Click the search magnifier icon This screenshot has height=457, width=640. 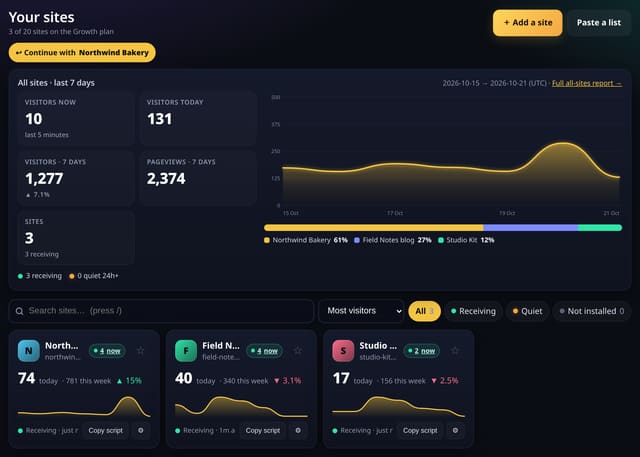click(x=19, y=311)
